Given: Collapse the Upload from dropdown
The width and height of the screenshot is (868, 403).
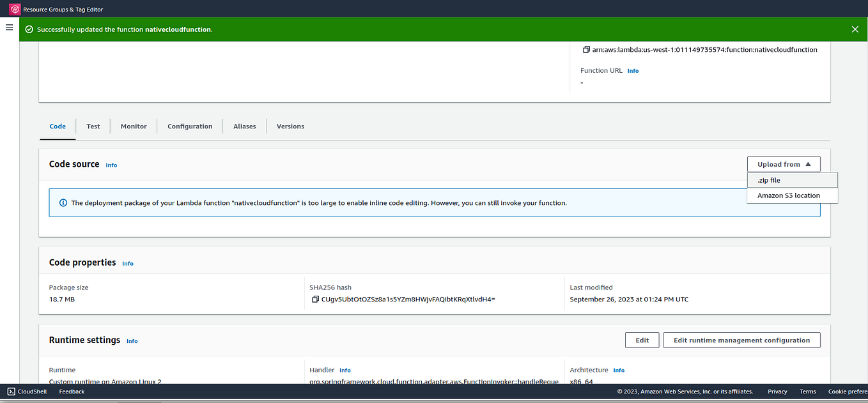Looking at the screenshot, I should tap(784, 164).
